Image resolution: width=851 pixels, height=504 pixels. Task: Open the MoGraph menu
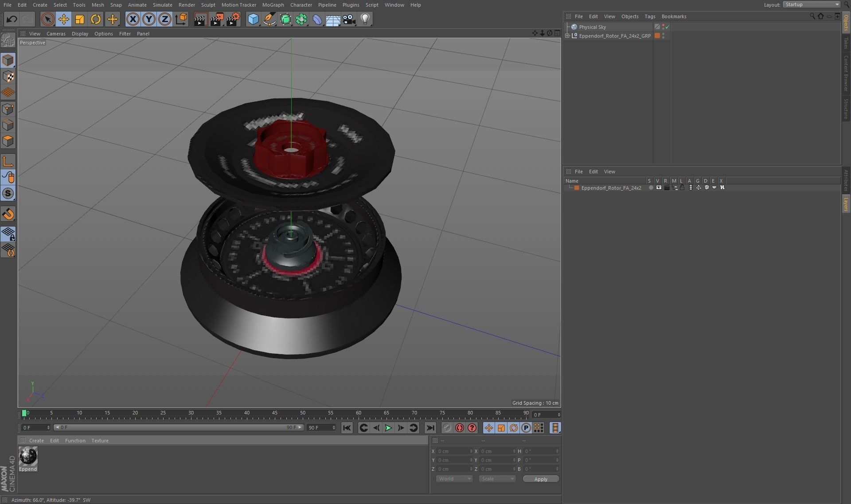pyautogui.click(x=273, y=5)
